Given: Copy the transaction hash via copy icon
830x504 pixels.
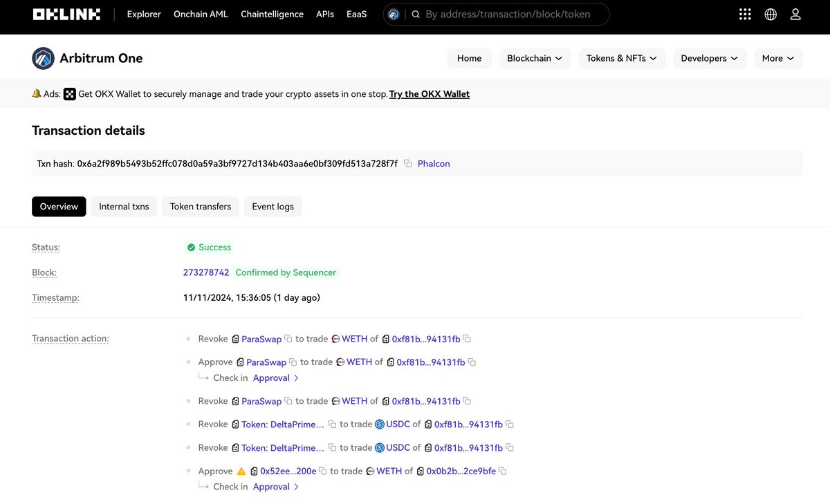Looking at the screenshot, I should point(409,163).
